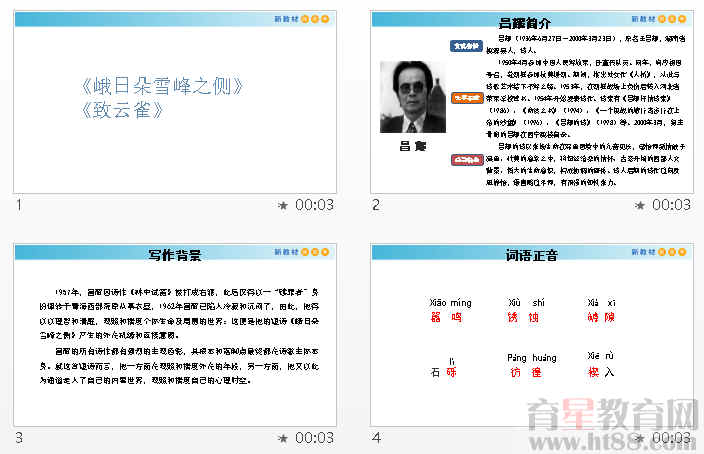Viewport: 704px width, 454px height.
Task: Select the blue label tag in slide 2
Action: coord(464,46)
